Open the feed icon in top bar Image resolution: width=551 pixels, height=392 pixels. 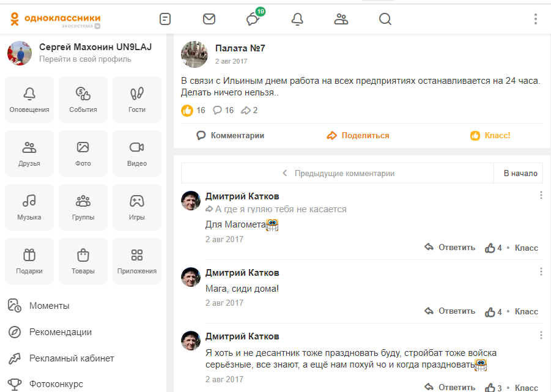(x=165, y=19)
